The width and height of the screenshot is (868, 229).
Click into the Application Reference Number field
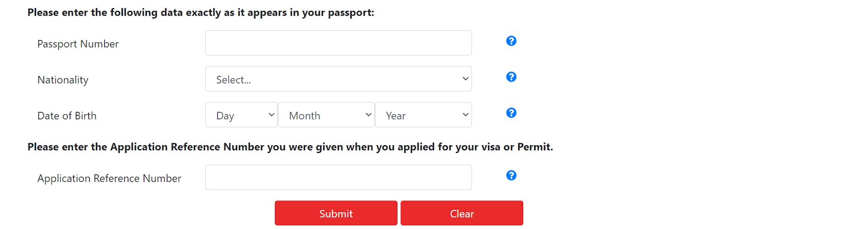tap(338, 178)
